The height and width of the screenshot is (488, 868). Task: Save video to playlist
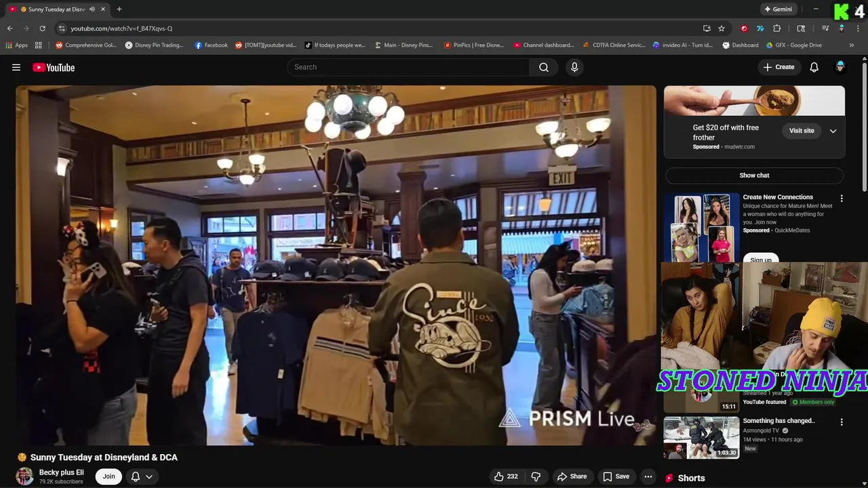tap(616, 476)
